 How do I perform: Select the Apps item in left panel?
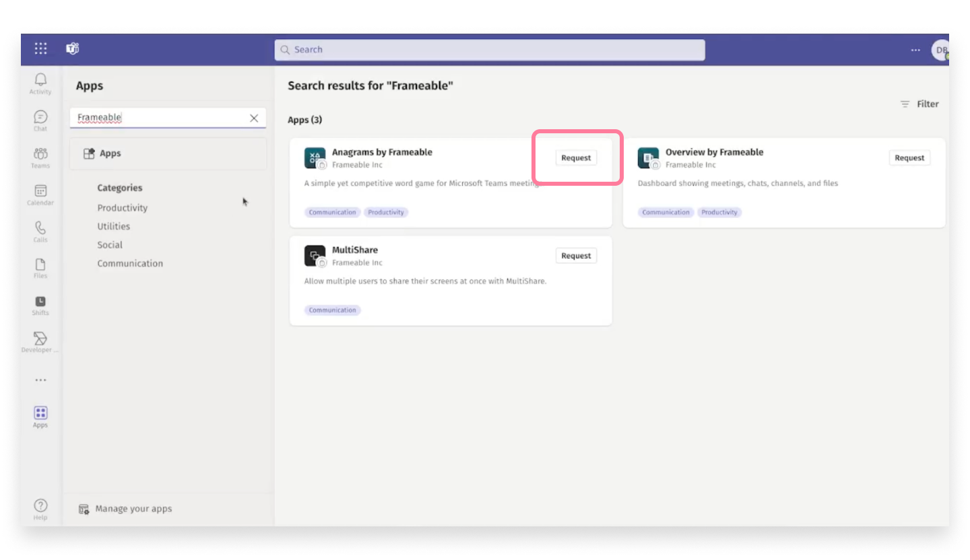(168, 153)
